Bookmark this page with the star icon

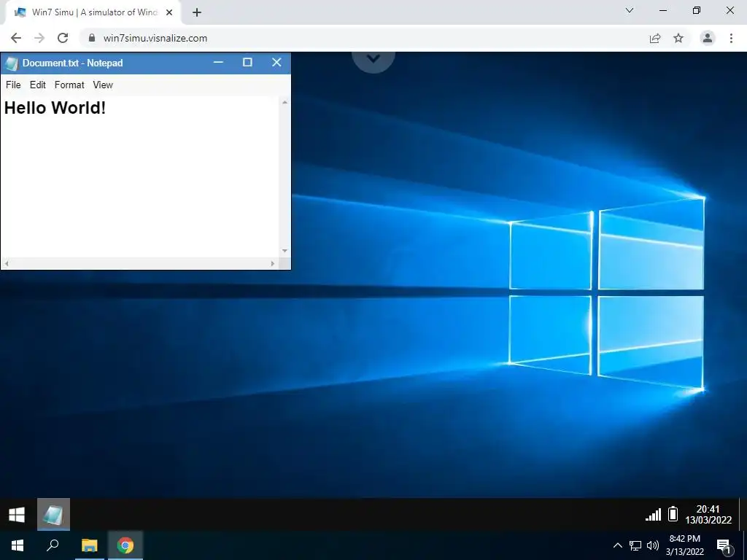pyautogui.click(x=678, y=38)
